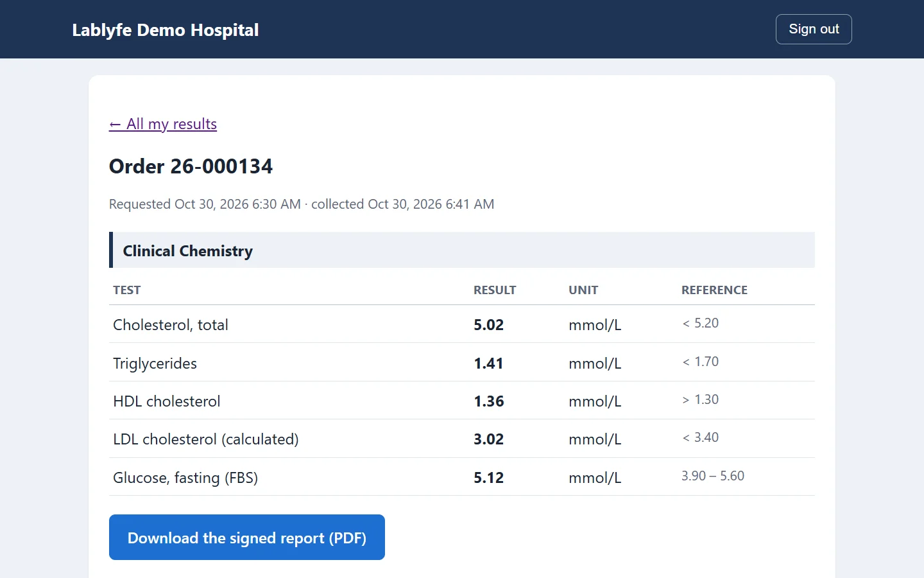Click the 1.36 HDL result value
Screen dimensions: 924x578
click(x=489, y=401)
